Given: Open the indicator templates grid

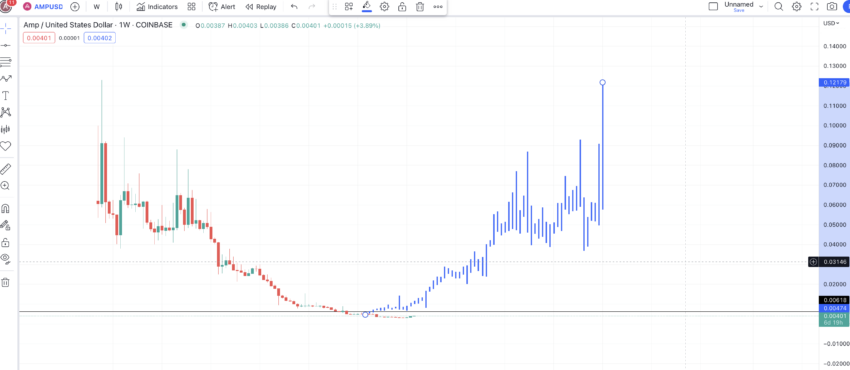Looking at the screenshot, I should click(x=191, y=7).
